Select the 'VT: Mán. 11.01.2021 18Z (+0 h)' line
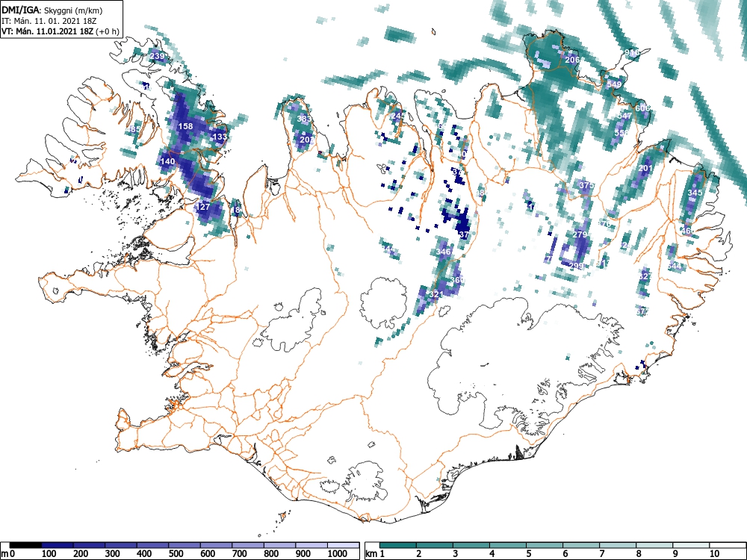 [x=61, y=31]
